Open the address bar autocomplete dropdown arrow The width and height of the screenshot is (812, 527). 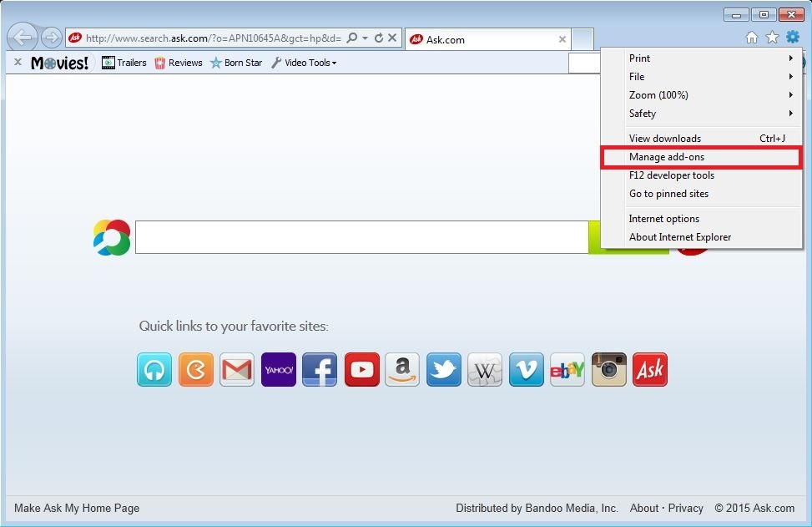(x=365, y=38)
